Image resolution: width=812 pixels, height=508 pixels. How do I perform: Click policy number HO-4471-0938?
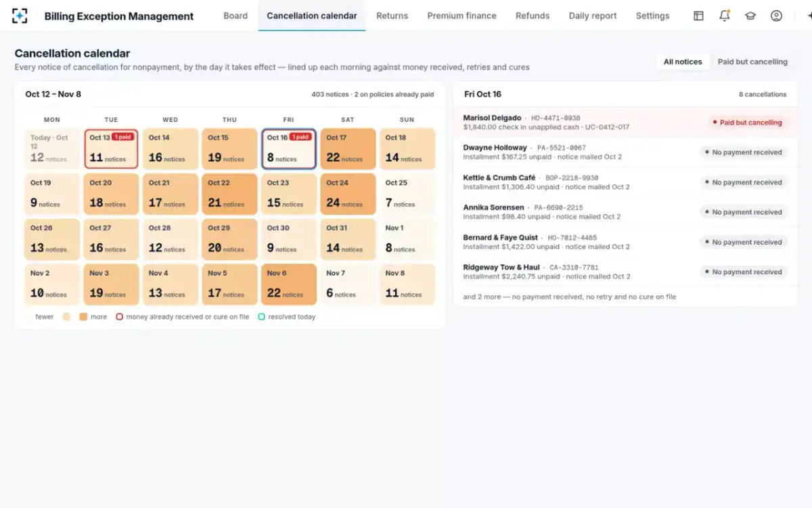556,118
